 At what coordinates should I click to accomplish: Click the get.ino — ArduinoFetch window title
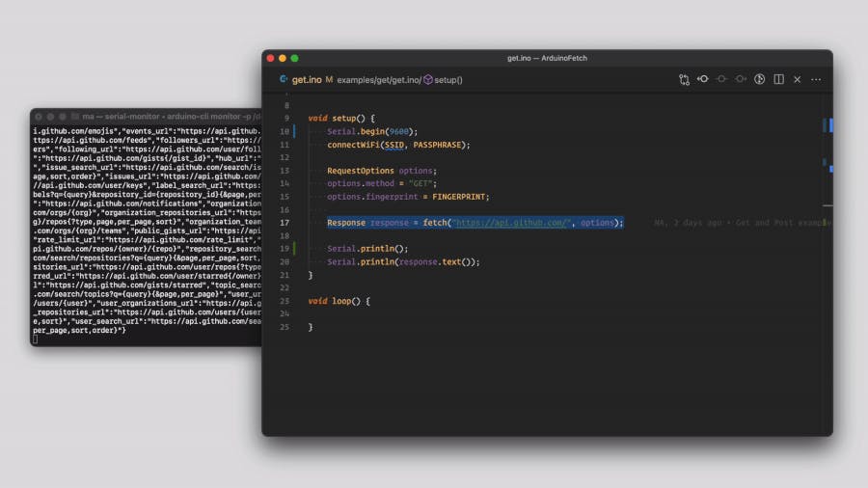(x=547, y=58)
